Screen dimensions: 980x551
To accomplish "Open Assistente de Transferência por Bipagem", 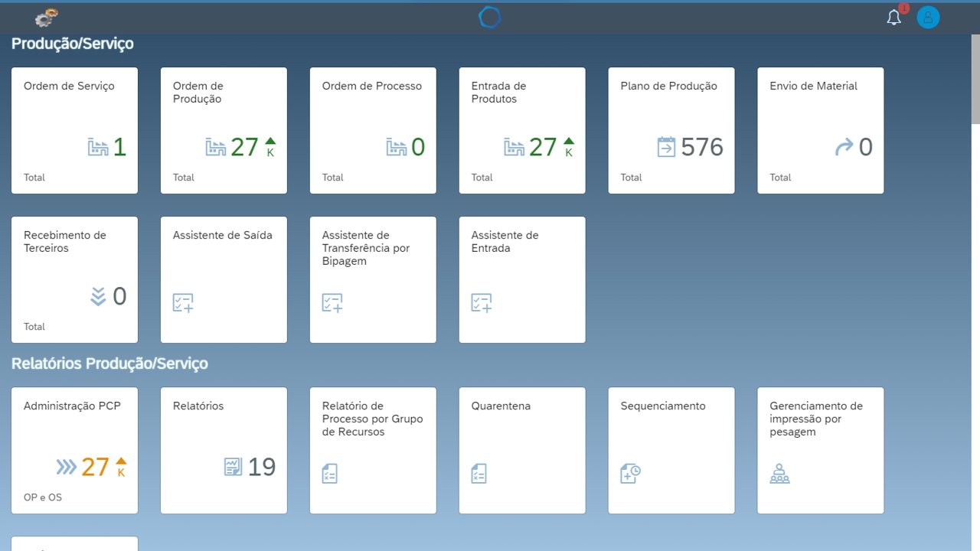I will point(373,279).
